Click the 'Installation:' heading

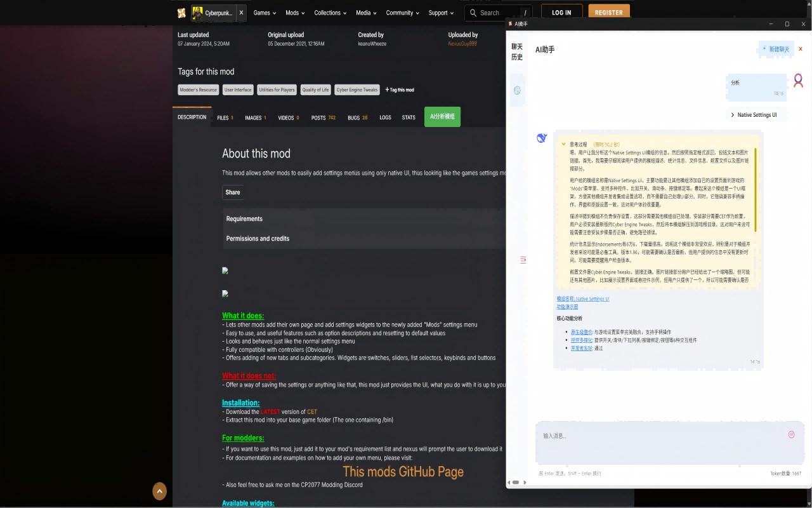click(240, 403)
